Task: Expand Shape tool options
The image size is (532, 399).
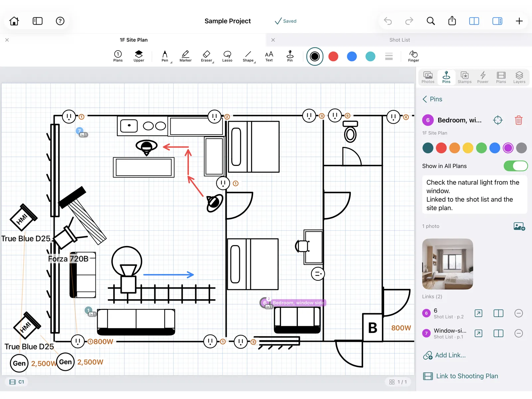Action: coord(254,62)
